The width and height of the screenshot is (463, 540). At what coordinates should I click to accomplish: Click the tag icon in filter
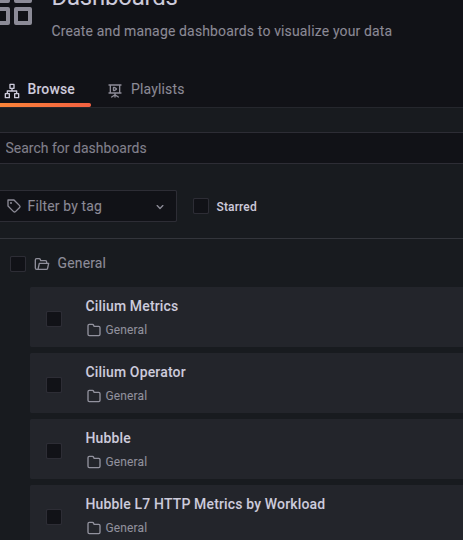pos(14,206)
